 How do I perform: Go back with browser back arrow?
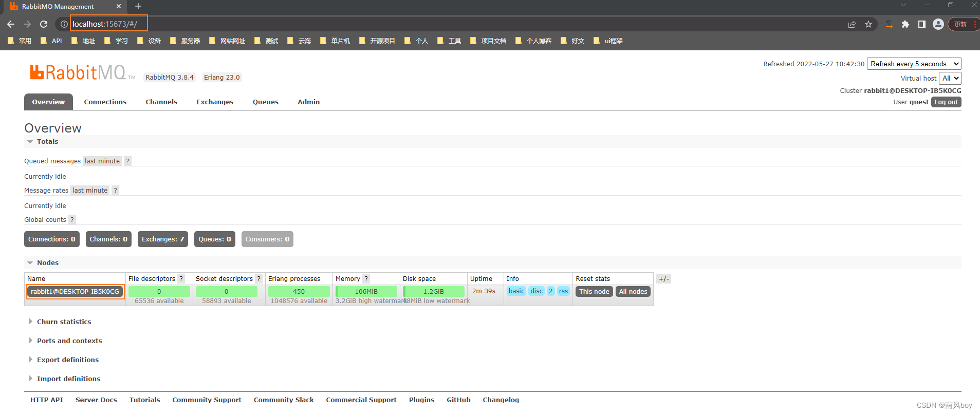(11, 24)
